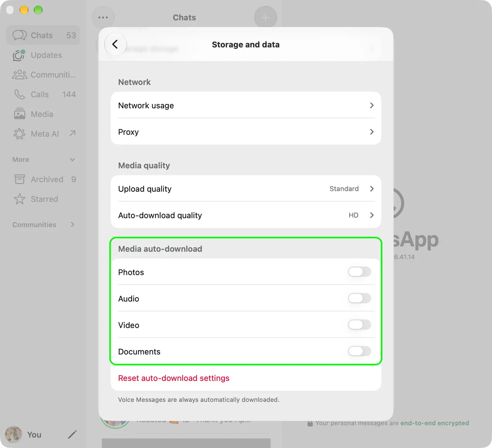Launch the Meta AI icon

[x=19, y=134]
